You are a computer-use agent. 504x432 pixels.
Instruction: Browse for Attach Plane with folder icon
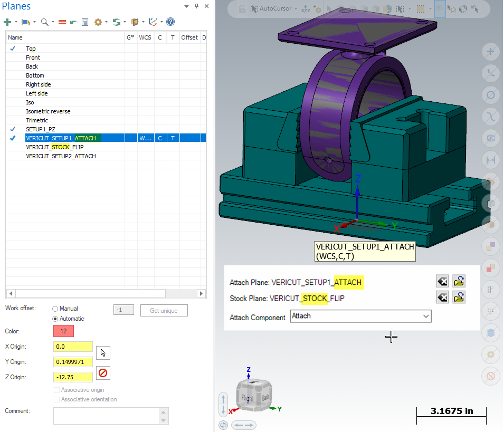[459, 281]
